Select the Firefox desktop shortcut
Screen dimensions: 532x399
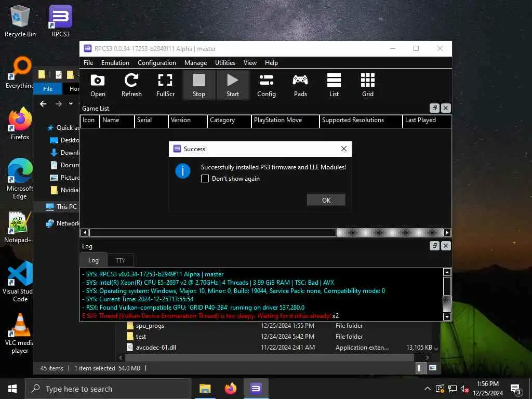point(20,124)
